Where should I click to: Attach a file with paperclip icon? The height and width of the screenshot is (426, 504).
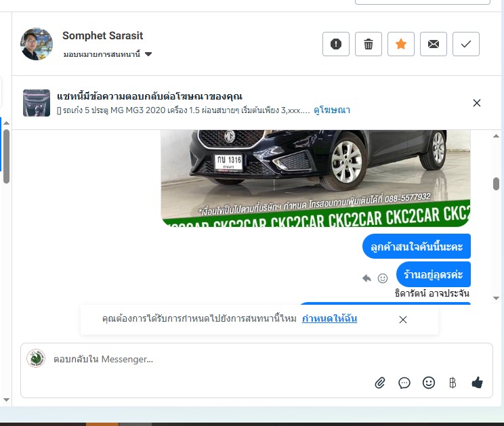tap(380, 383)
